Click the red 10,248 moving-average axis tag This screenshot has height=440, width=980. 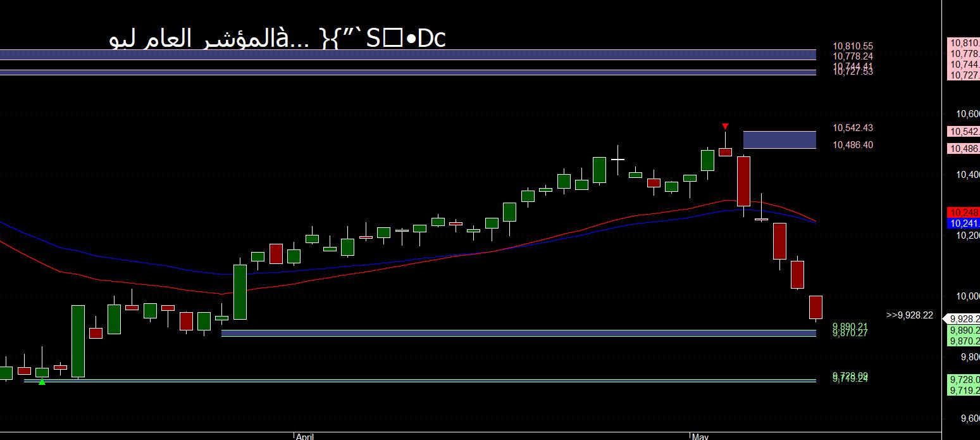click(964, 212)
